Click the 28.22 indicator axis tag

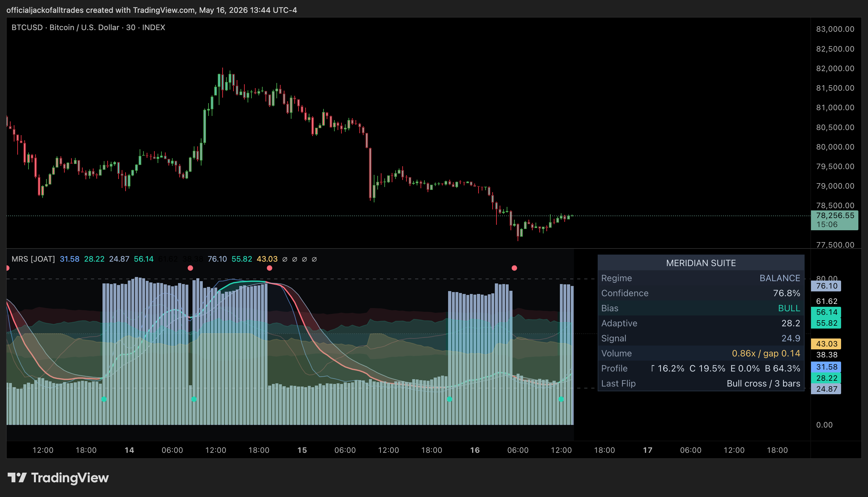pos(826,378)
